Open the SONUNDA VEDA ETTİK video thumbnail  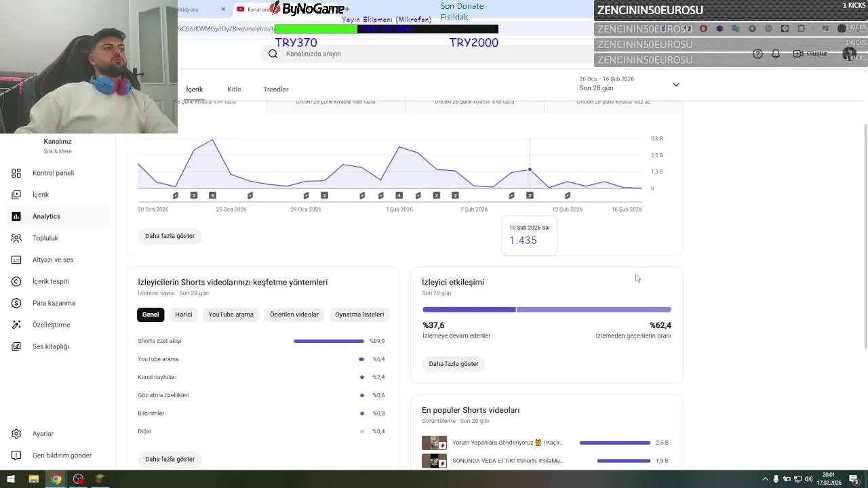[434, 461]
